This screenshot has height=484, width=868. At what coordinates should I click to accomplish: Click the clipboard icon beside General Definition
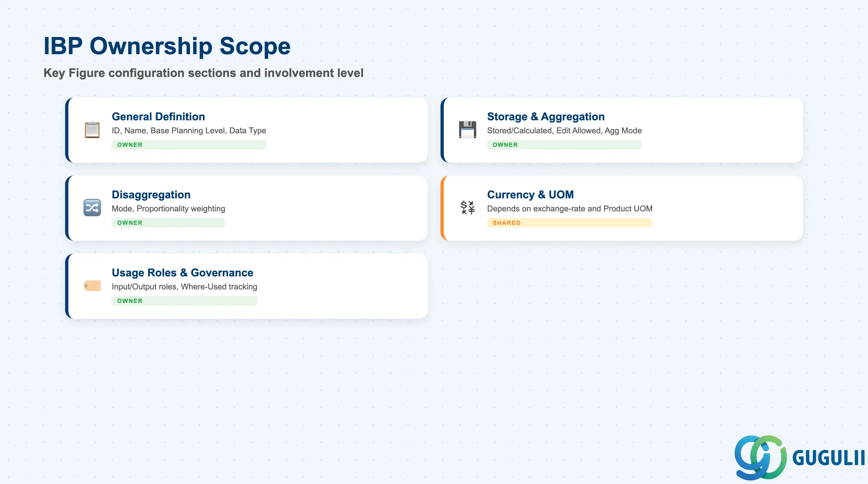click(x=92, y=130)
